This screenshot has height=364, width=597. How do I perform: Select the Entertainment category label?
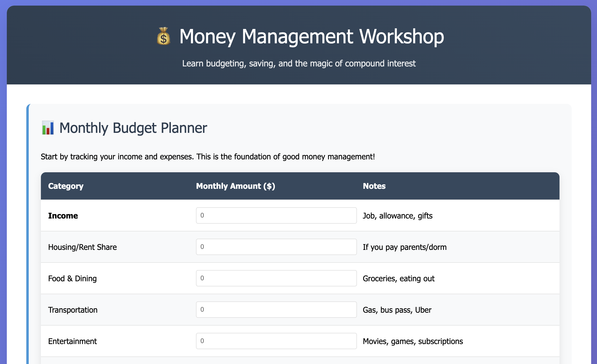[73, 341]
